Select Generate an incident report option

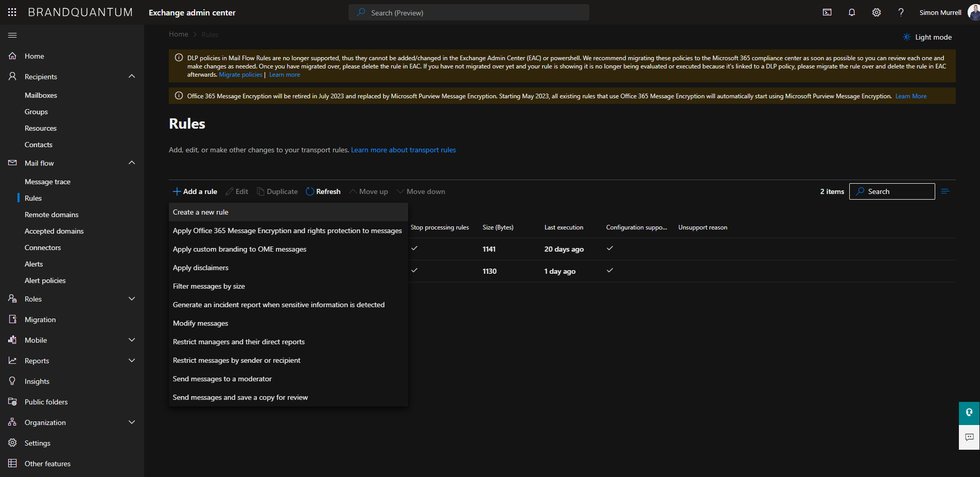[288, 305]
